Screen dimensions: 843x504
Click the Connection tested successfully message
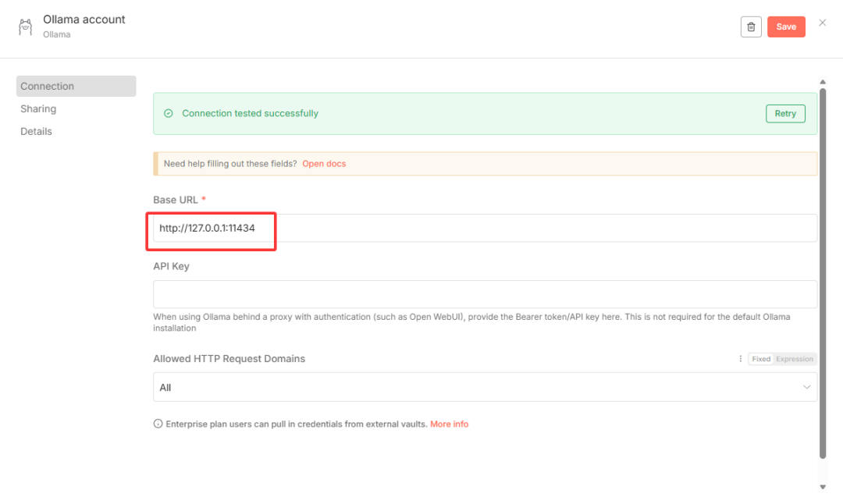pyautogui.click(x=250, y=113)
